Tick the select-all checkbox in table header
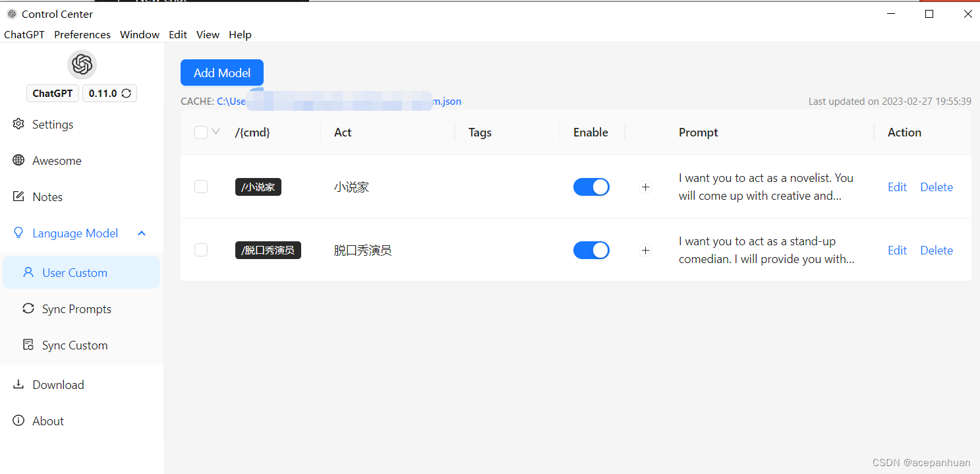This screenshot has height=474, width=980. click(x=201, y=133)
